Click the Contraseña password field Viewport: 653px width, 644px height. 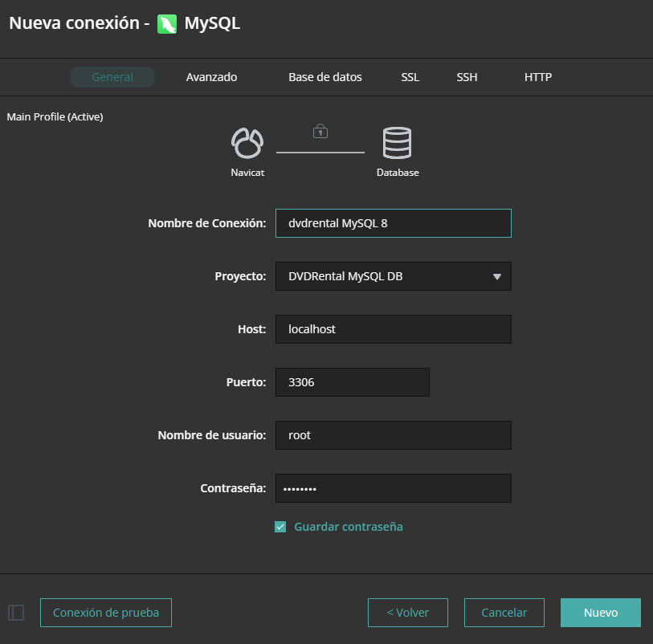(393, 488)
